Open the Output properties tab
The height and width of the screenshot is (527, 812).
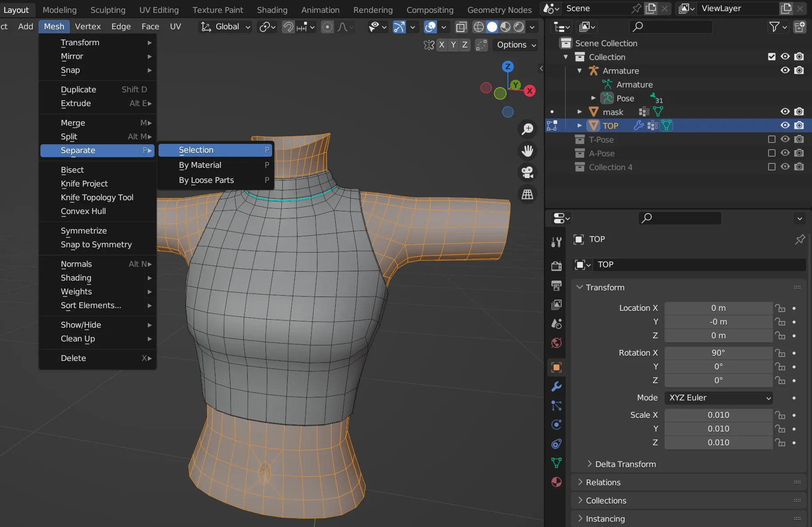click(556, 285)
